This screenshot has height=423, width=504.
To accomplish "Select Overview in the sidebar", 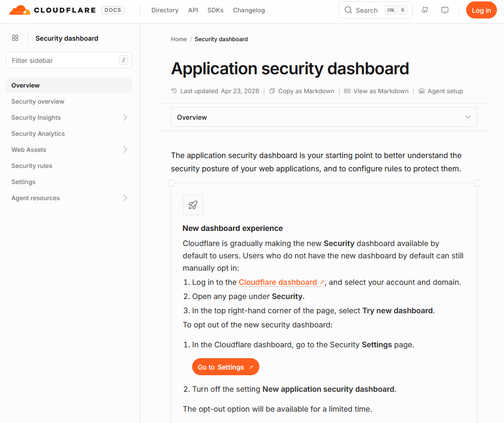I will (69, 85).
